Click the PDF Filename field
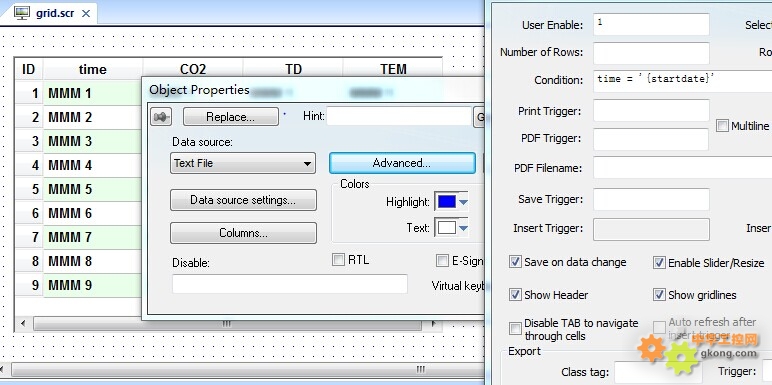 [682, 167]
